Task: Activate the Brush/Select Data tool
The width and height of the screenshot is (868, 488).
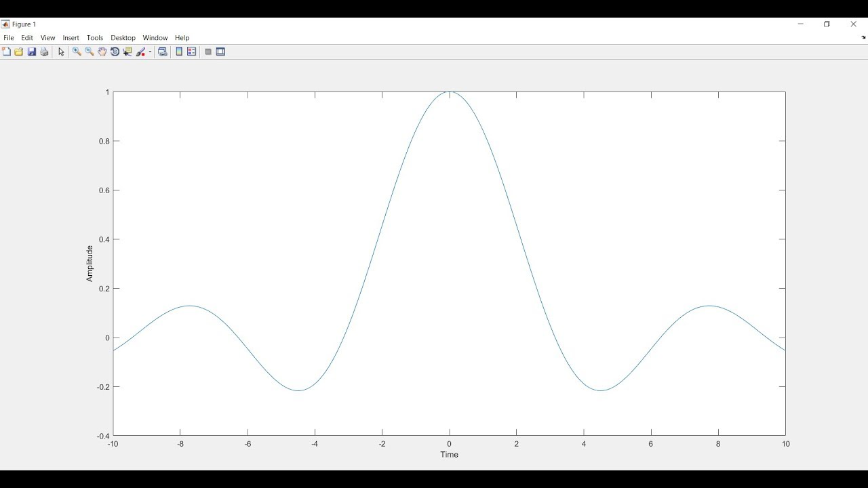Action: coord(141,52)
